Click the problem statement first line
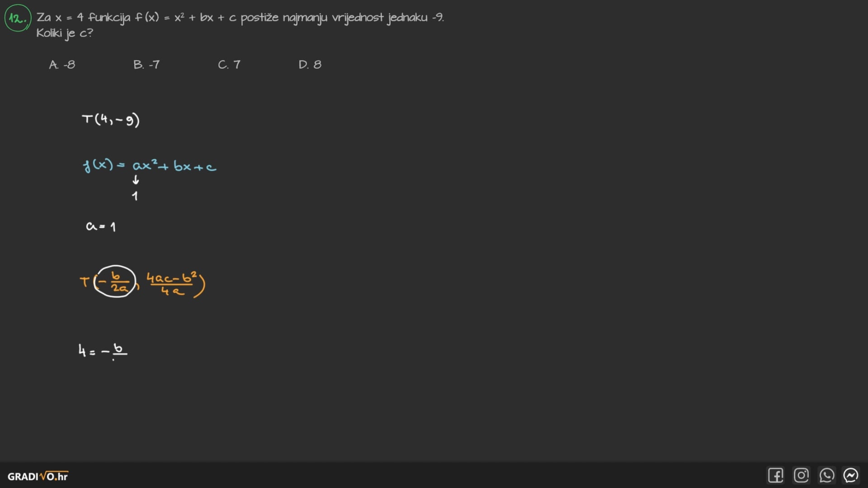This screenshot has width=868, height=488. [x=240, y=18]
